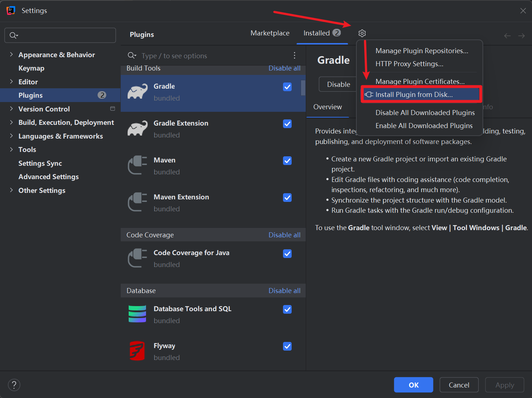Click the settings search magnifier icon

(13, 35)
